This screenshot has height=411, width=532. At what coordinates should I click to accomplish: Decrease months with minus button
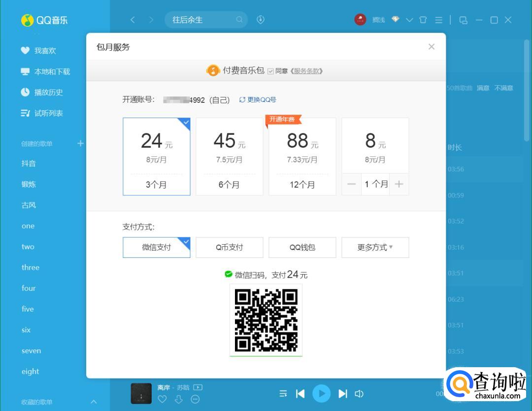coord(352,184)
